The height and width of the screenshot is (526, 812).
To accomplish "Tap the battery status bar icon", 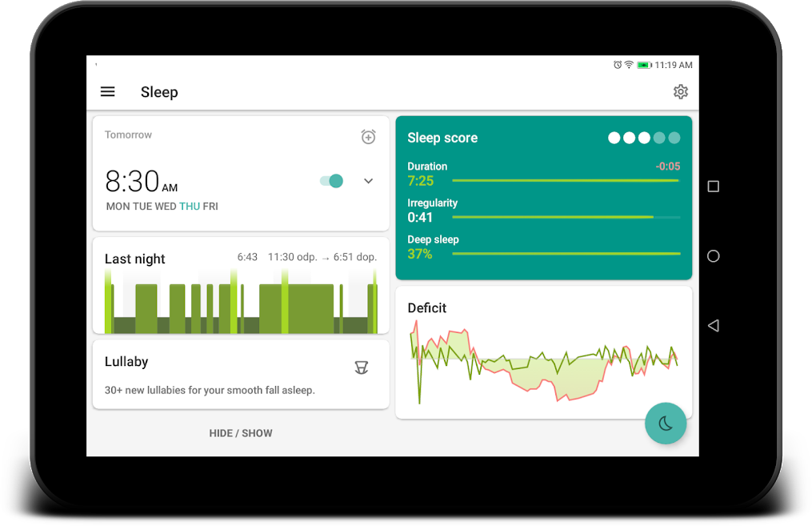I will click(x=644, y=65).
